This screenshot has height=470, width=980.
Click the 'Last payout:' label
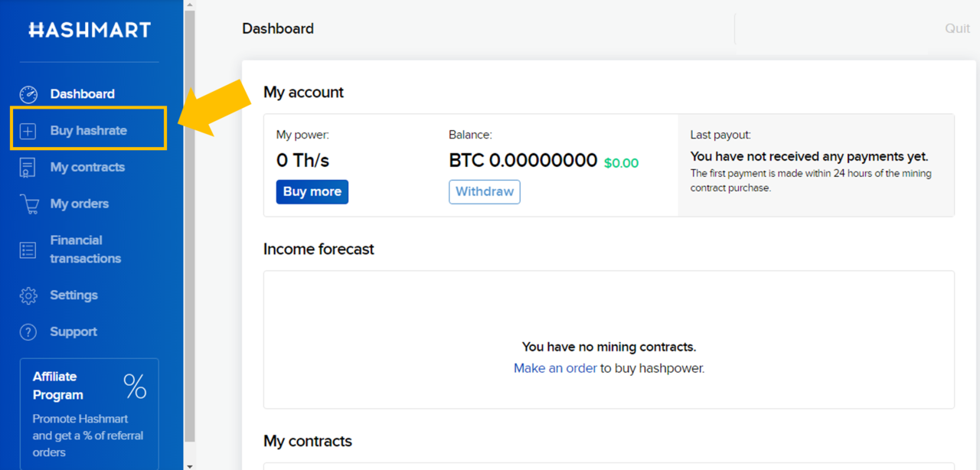click(x=720, y=135)
